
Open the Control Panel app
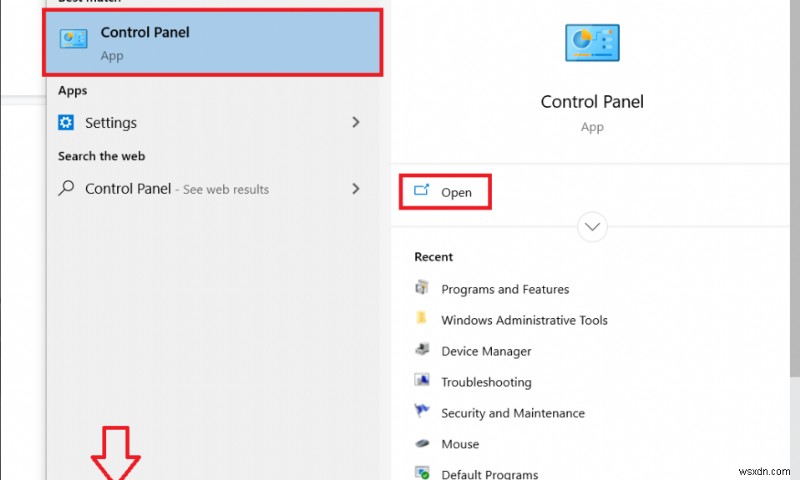tap(446, 192)
